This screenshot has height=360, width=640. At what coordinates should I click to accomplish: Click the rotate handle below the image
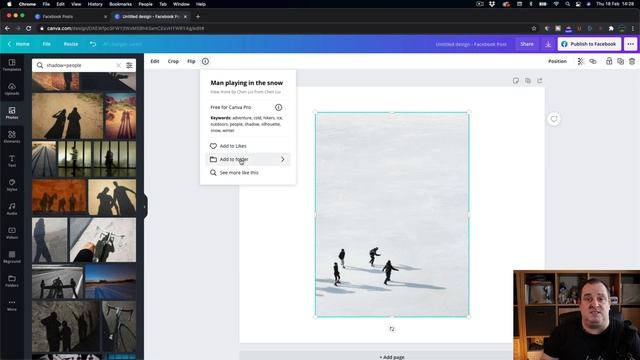(x=392, y=329)
